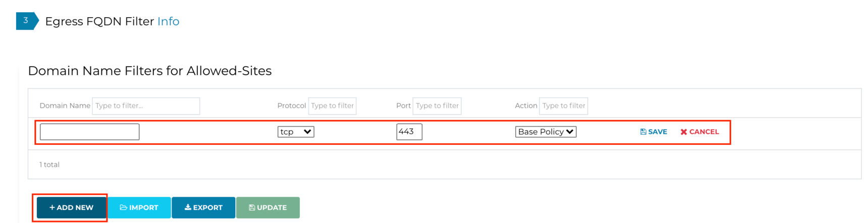The image size is (868, 223).
Task: Click the plus icon on Add New
Action: pos(52,207)
